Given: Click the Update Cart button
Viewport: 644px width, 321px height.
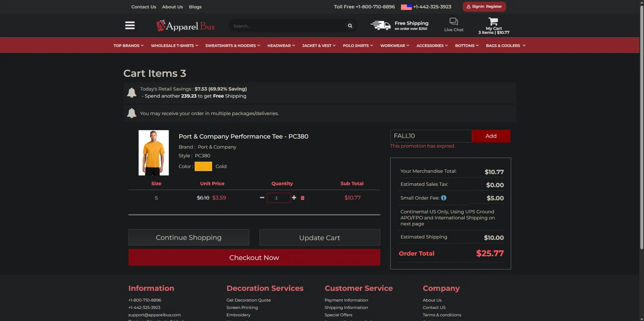Looking at the screenshot, I should pyautogui.click(x=320, y=237).
